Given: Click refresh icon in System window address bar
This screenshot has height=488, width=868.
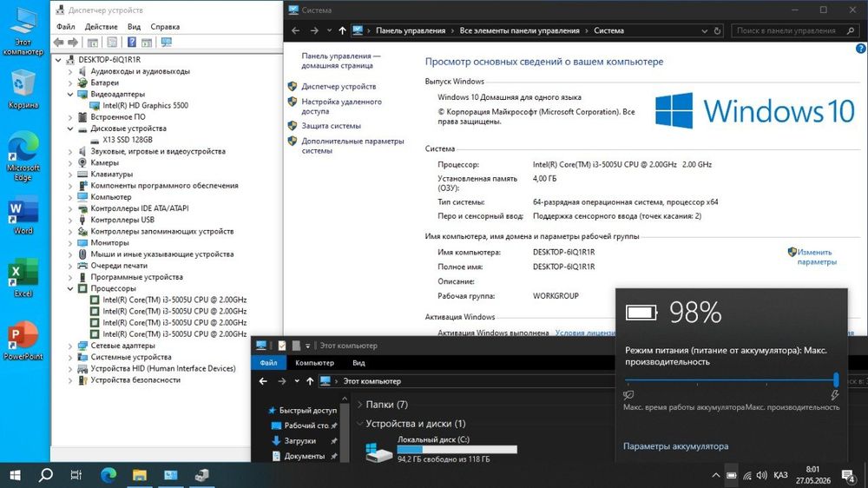Looking at the screenshot, I should coord(718,31).
